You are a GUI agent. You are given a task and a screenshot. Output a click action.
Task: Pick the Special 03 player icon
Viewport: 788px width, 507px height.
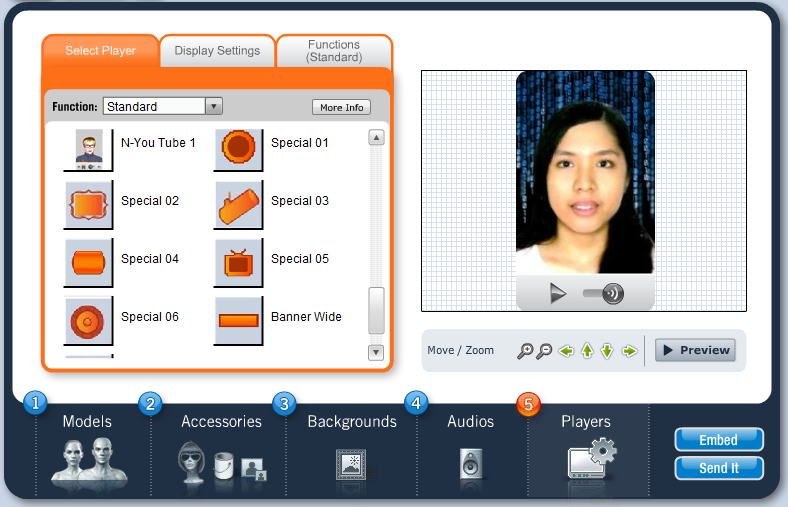239,205
